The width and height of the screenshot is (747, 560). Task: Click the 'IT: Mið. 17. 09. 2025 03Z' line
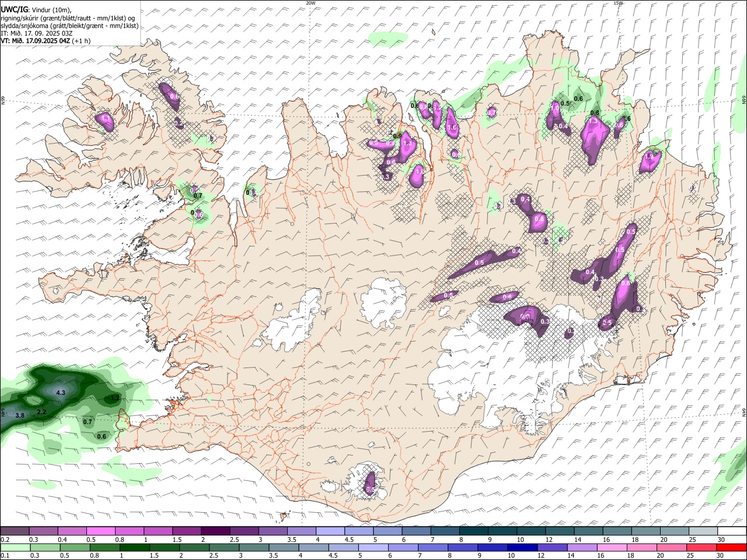(36, 33)
